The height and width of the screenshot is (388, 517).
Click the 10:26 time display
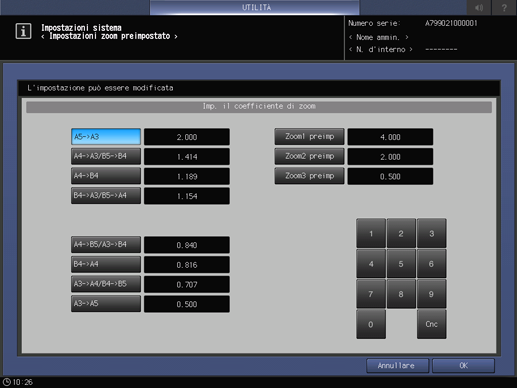(x=23, y=382)
